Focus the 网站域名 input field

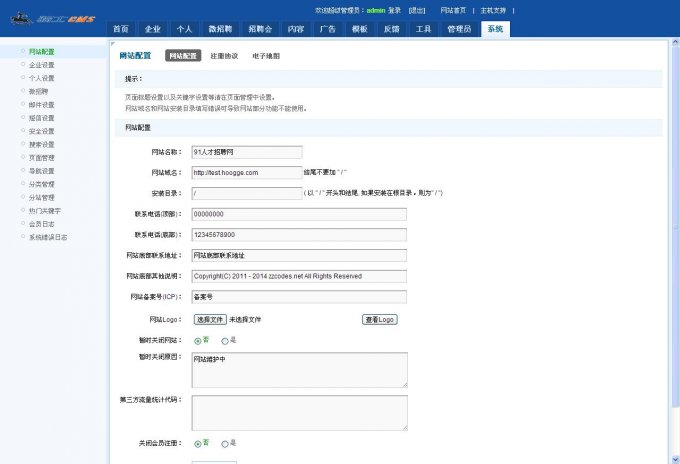pos(246,172)
